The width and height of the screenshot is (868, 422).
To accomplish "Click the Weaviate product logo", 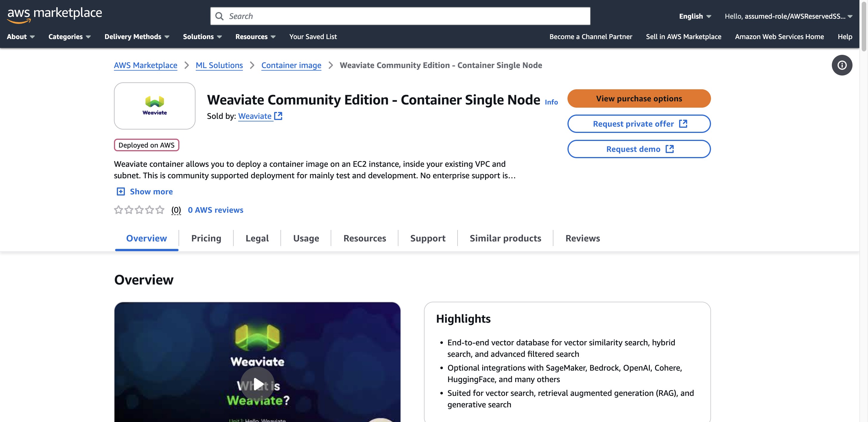I will click(x=155, y=106).
